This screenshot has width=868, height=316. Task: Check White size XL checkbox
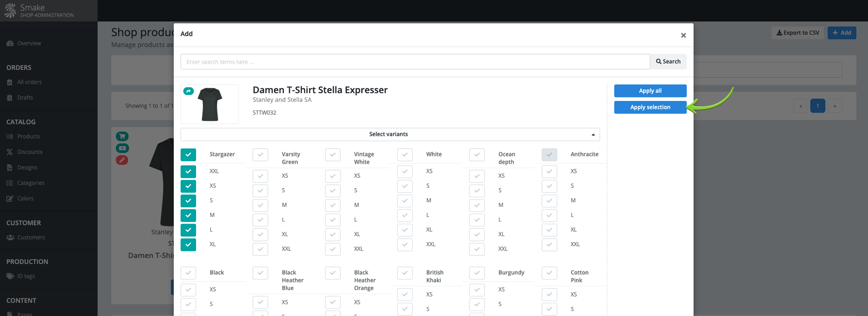click(x=405, y=230)
